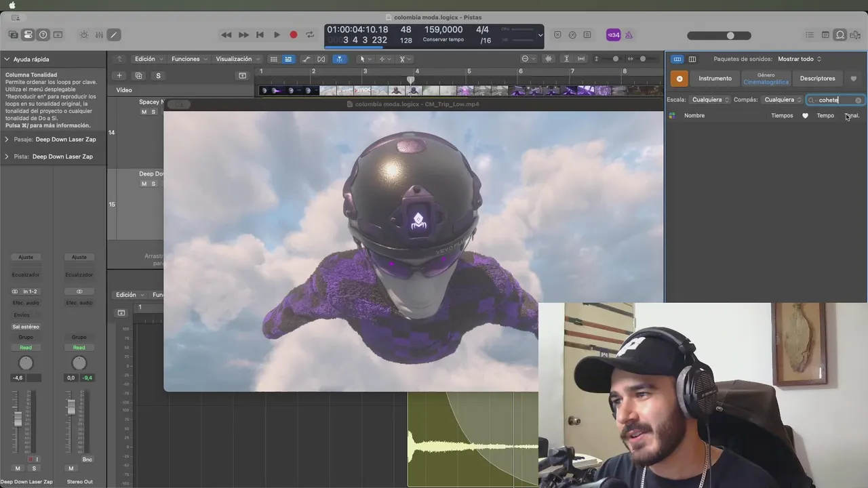The height and width of the screenshot is (488, 868).
Task: Switch Loop Browser to button view
Action: (x=677, y=59)
